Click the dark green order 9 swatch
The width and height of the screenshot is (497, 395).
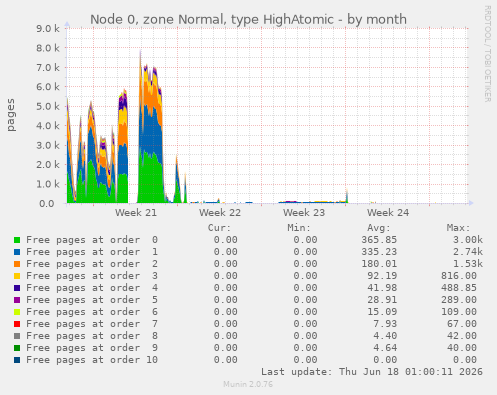click(17, 348)
